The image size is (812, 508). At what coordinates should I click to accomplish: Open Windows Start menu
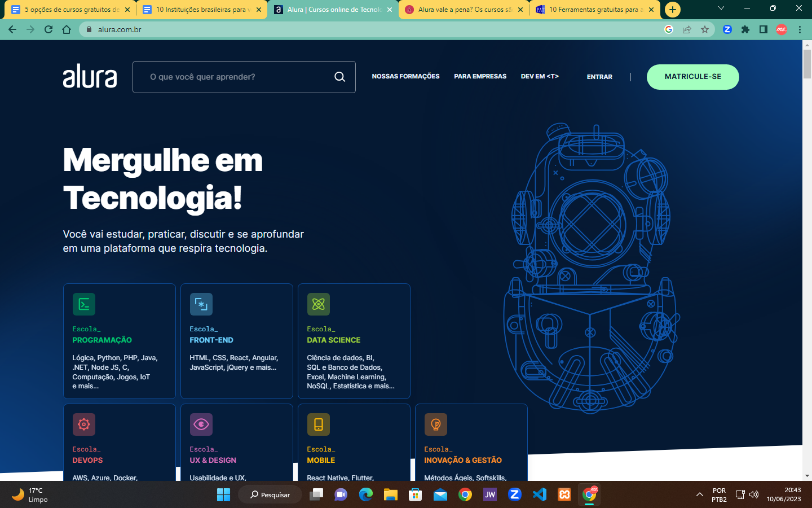(x=223, y=494)
